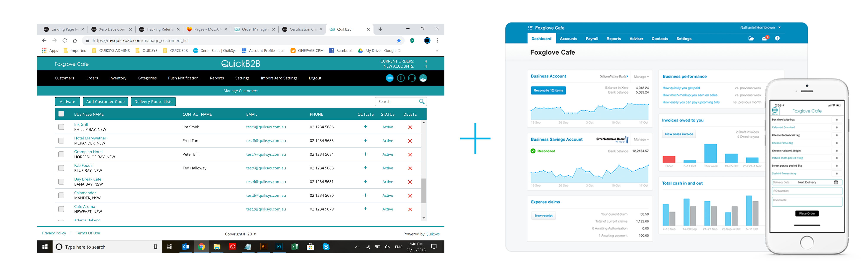Delete the Ink Grill customer row
Viewport: 868px width, 277px height.
pos(410,127)
